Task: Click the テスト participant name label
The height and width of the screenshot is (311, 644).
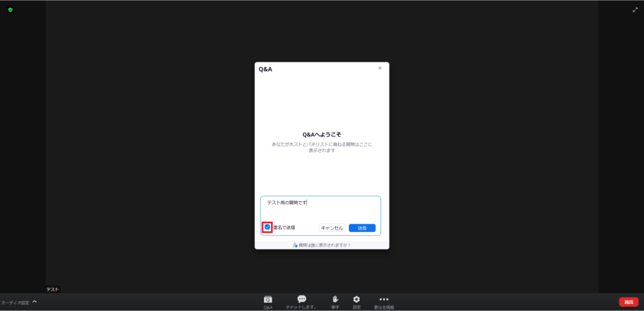Action: click(x=53, y=289)
